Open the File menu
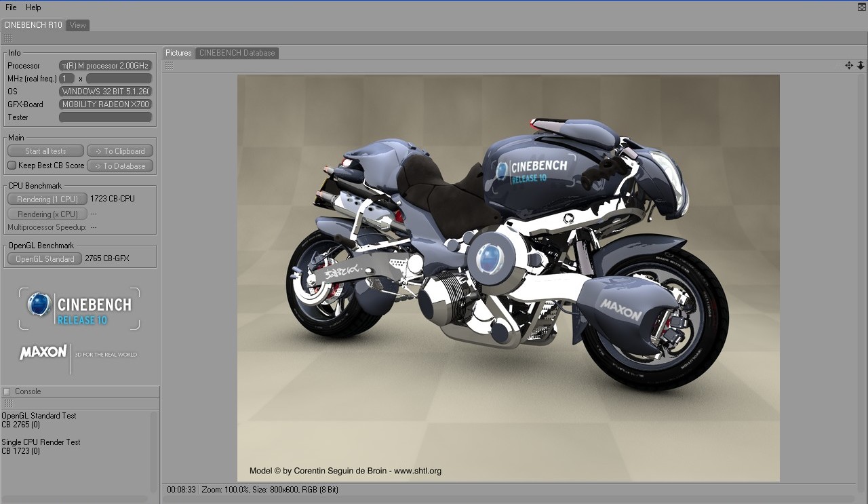This screenshot has width=868, height=504. pos(11,7)
